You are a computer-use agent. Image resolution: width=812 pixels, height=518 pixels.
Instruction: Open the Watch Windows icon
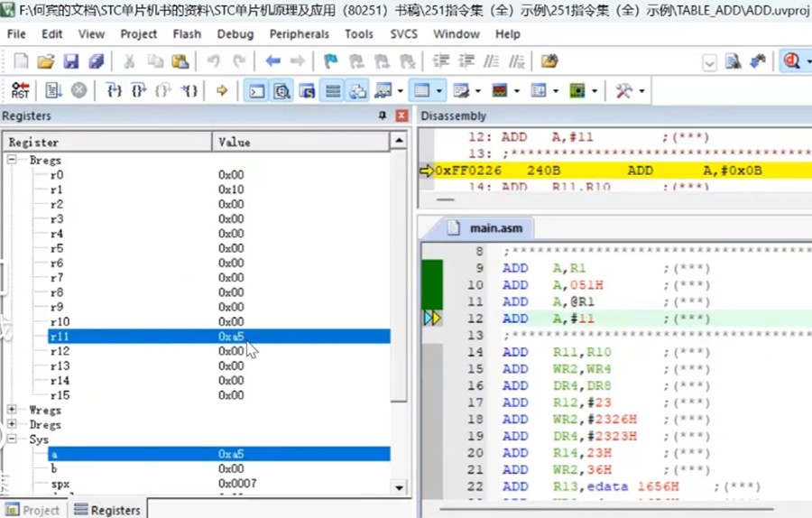[x=383, y=91]
